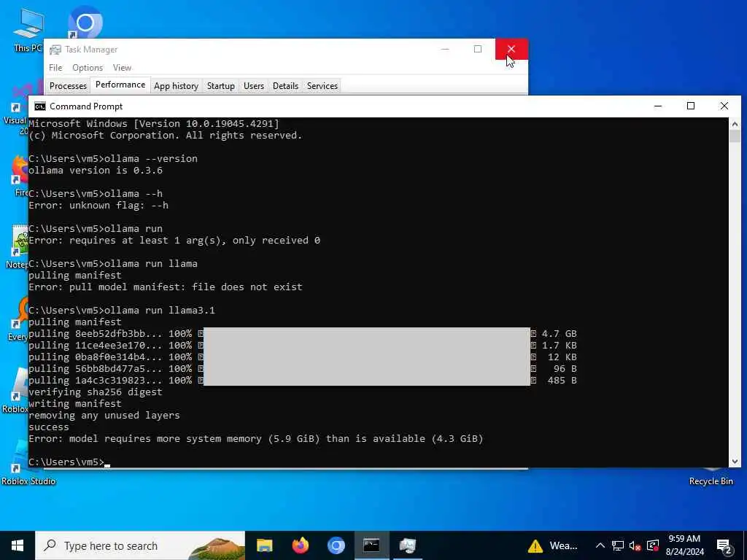Screen dimensions: 747x560
Task: Click the 'verifying sha256 digest' line
Action: tap(96, 392)
